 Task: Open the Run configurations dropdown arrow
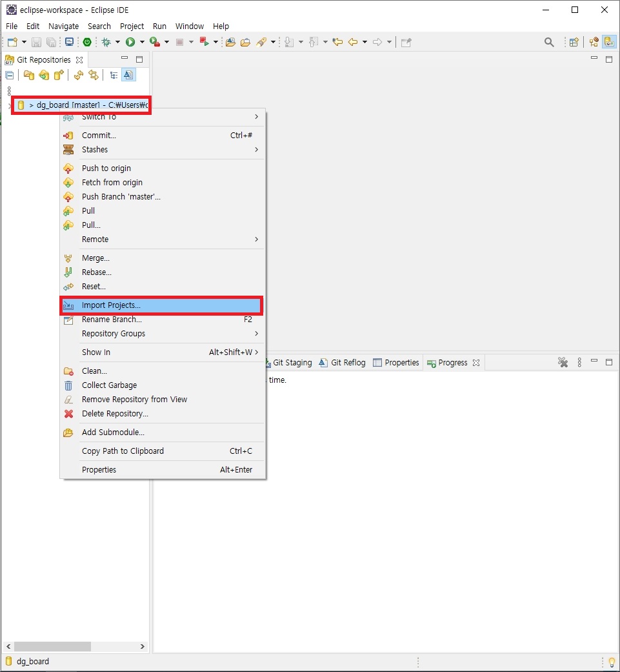point(142,42)
